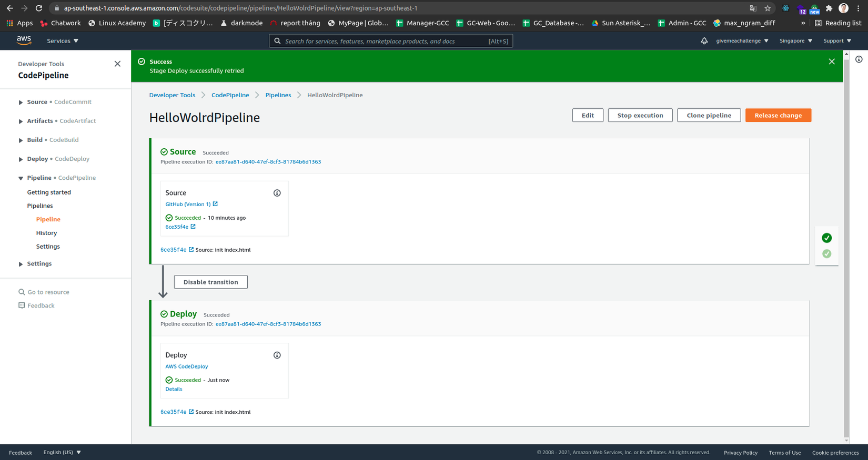
Task: Click the Go to resource search item
Action: 44,292
